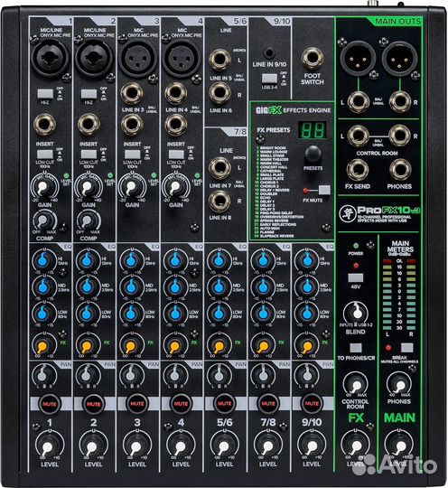Click channel 1 orange FX send knob
The image size is (448, 488).
tap(44, 344)
